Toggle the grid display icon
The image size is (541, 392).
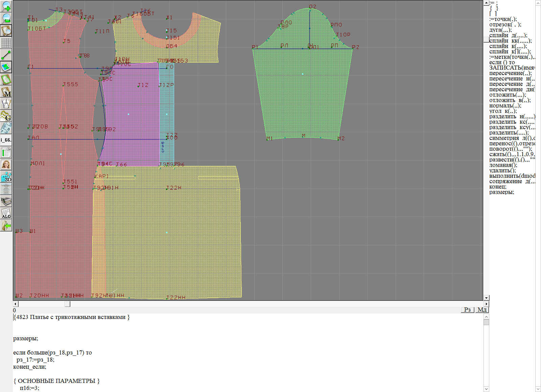[x=6, y=43]
